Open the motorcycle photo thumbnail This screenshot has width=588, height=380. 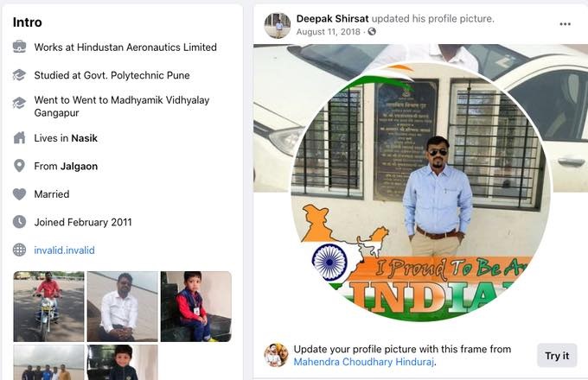(48, 307)
